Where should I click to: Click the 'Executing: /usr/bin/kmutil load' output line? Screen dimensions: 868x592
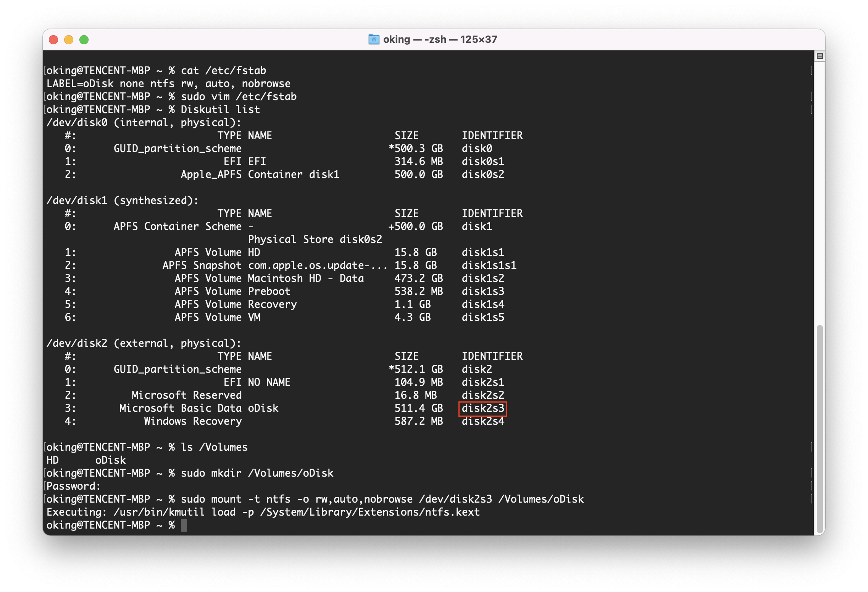pos(263,512)
